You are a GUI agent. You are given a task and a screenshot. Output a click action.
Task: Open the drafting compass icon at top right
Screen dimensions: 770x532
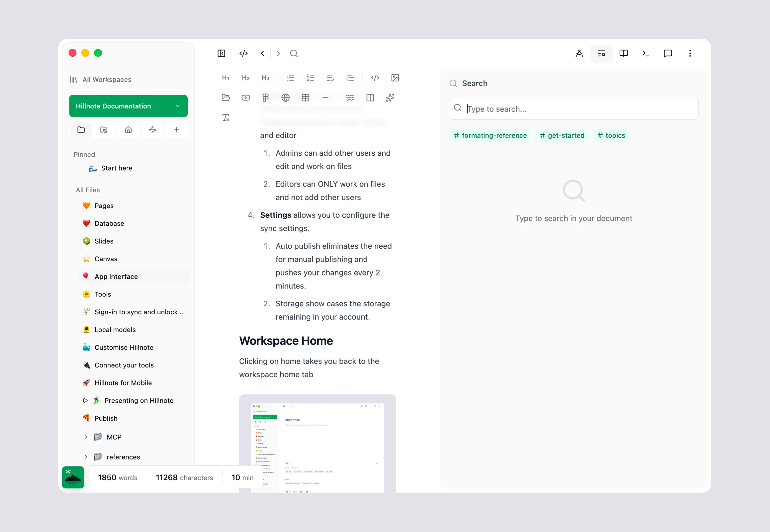(579, 53)
